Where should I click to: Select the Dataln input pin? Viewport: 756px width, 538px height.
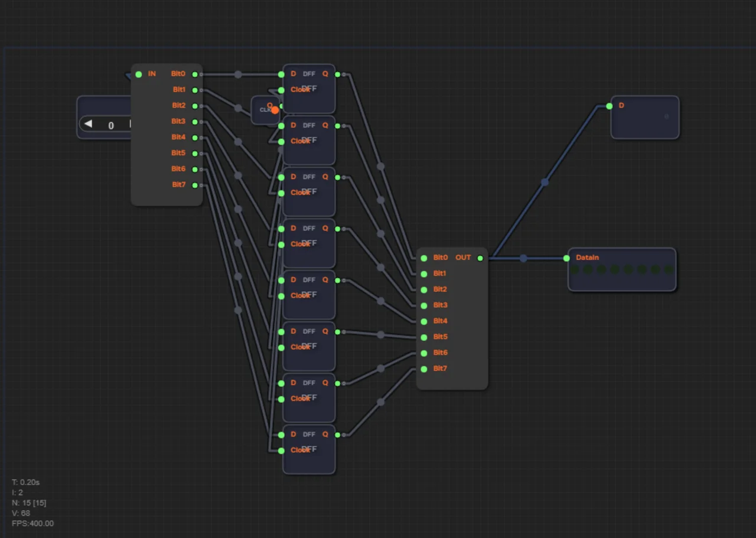coord(567,258)
